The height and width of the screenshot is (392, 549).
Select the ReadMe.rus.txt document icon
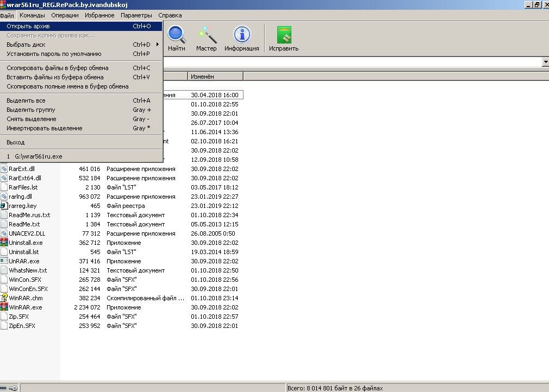tap(4, 215)
